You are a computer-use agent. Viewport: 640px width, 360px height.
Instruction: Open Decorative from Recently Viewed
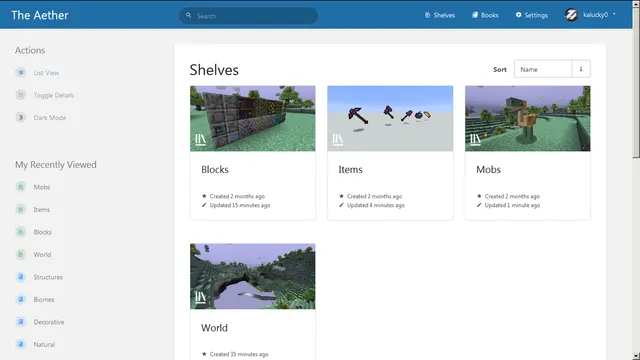[49, 322]
